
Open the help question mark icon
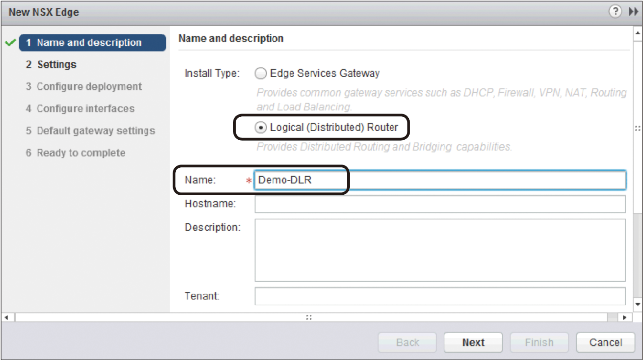(615, 12)
